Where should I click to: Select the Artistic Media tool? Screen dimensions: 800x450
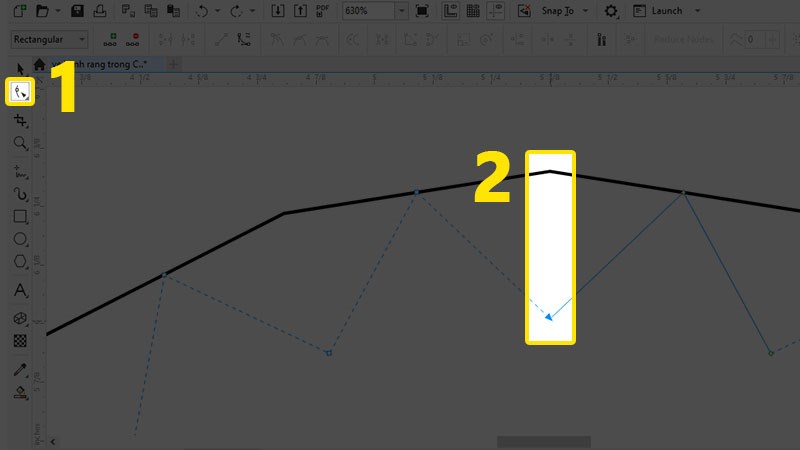(x=20, y=194)
